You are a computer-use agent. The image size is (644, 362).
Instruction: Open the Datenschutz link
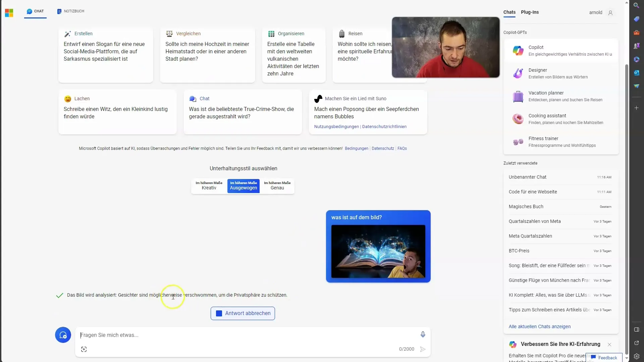[382, 148]
